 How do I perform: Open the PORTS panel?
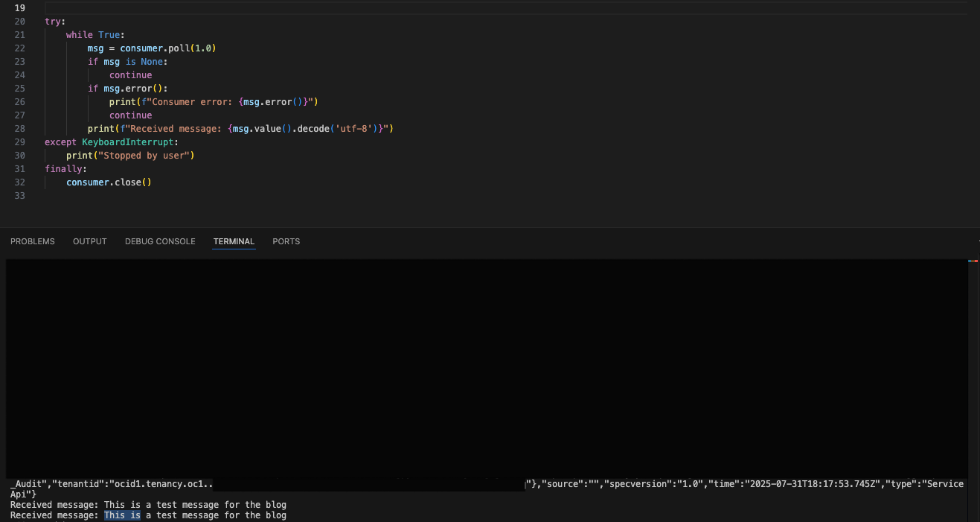tap(286, 241)
